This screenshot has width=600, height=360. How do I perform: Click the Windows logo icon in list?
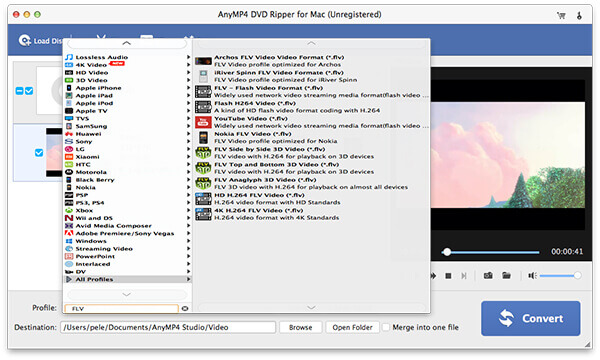coord(69,241)
